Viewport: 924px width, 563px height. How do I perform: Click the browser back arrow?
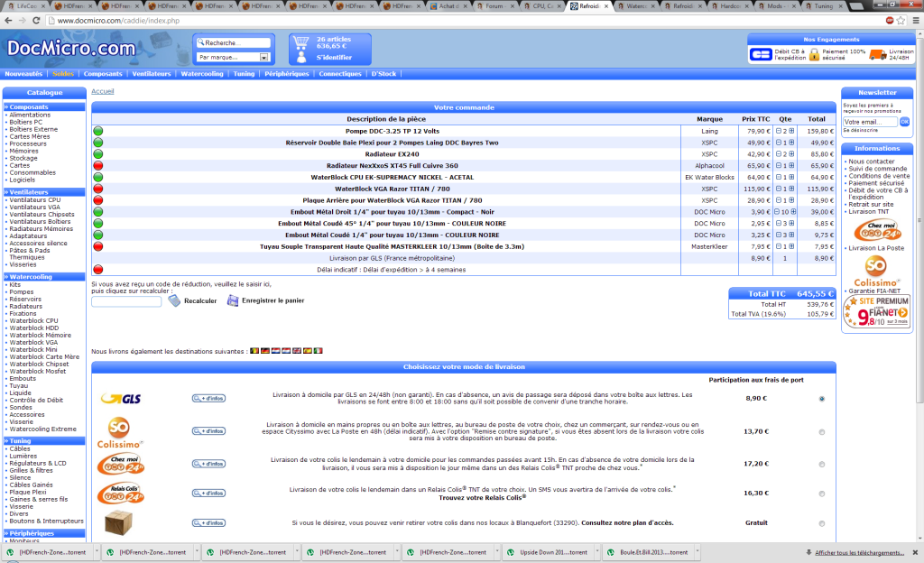tap(8, 20)
